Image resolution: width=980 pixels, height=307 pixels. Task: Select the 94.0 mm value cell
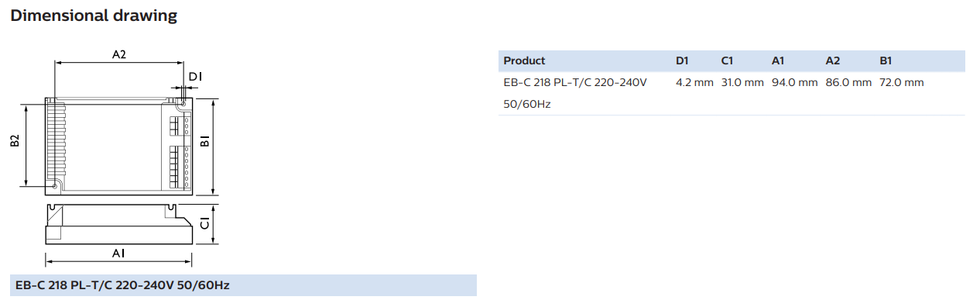click(794, 82)
